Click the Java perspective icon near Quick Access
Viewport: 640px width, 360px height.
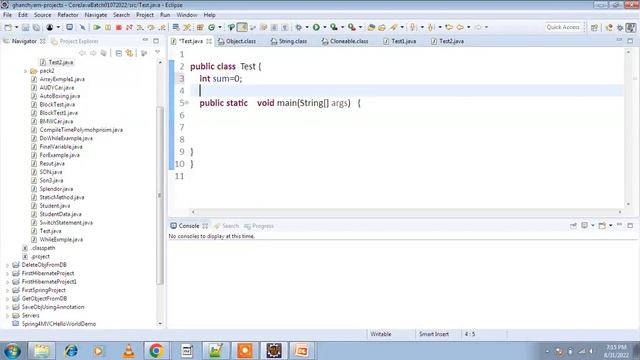tap(609, 27)
